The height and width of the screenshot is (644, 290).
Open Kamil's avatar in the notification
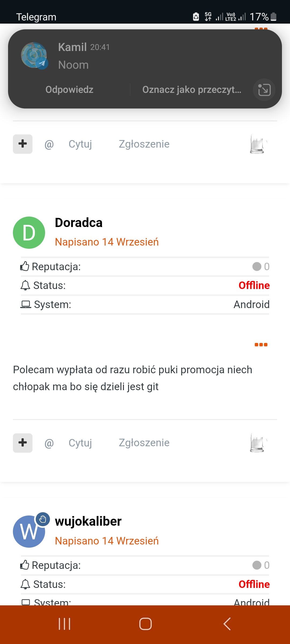[x=34, y=55]
